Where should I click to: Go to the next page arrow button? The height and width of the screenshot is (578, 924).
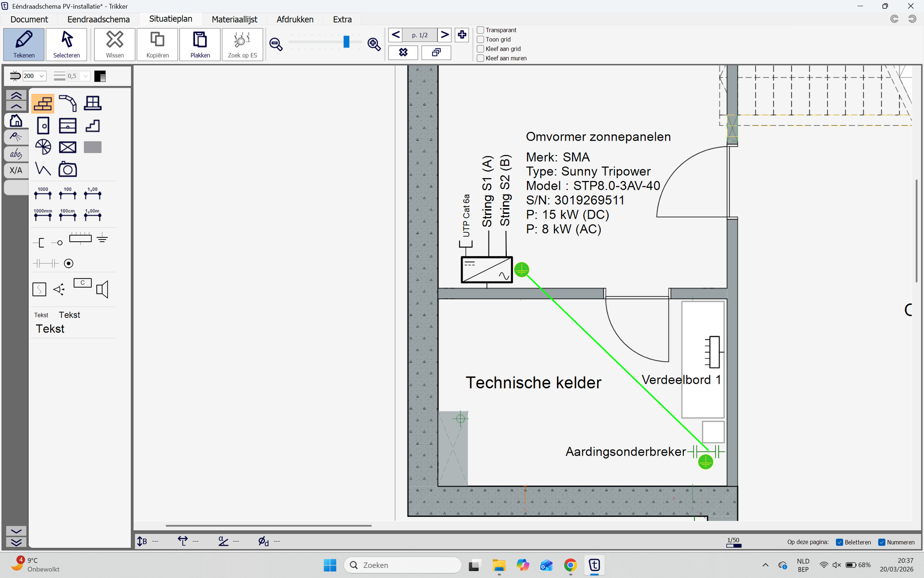445,35
